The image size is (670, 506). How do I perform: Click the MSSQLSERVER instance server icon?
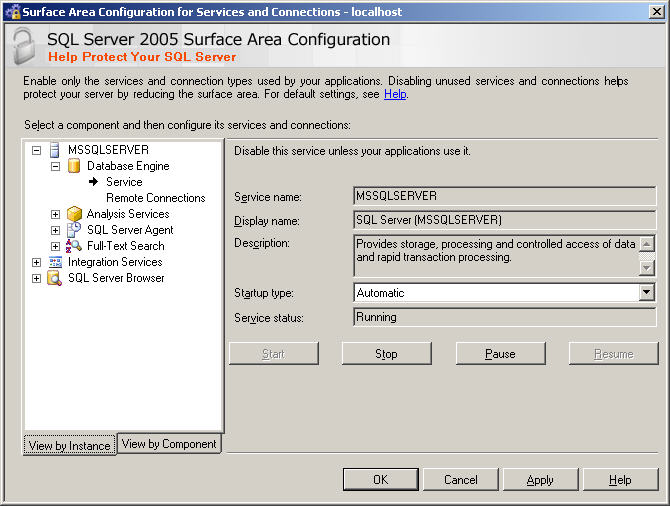pos(54,150)
